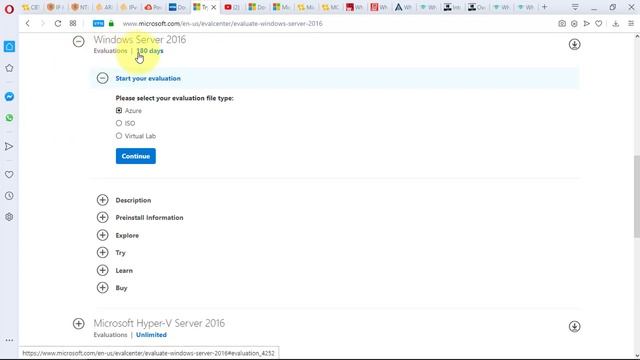640x360 pixels.
Task: Open the tab search menu icon
Action: point(575,7)
